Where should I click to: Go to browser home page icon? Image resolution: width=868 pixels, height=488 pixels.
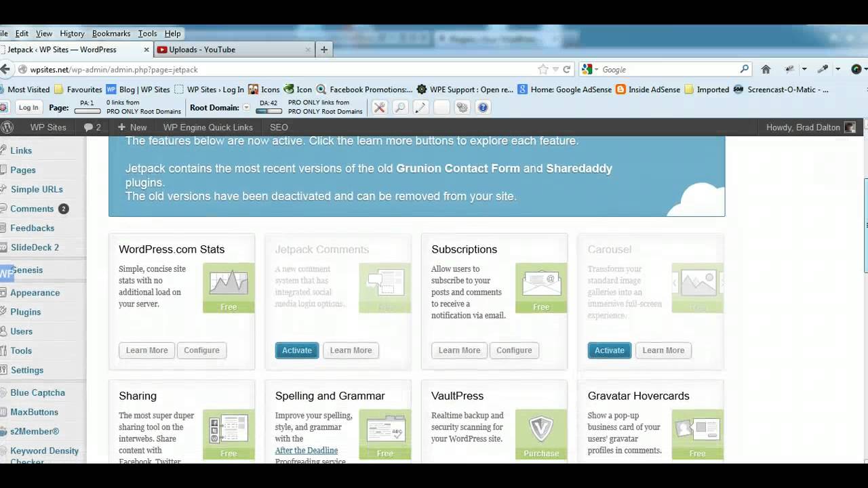pos(766,69)
